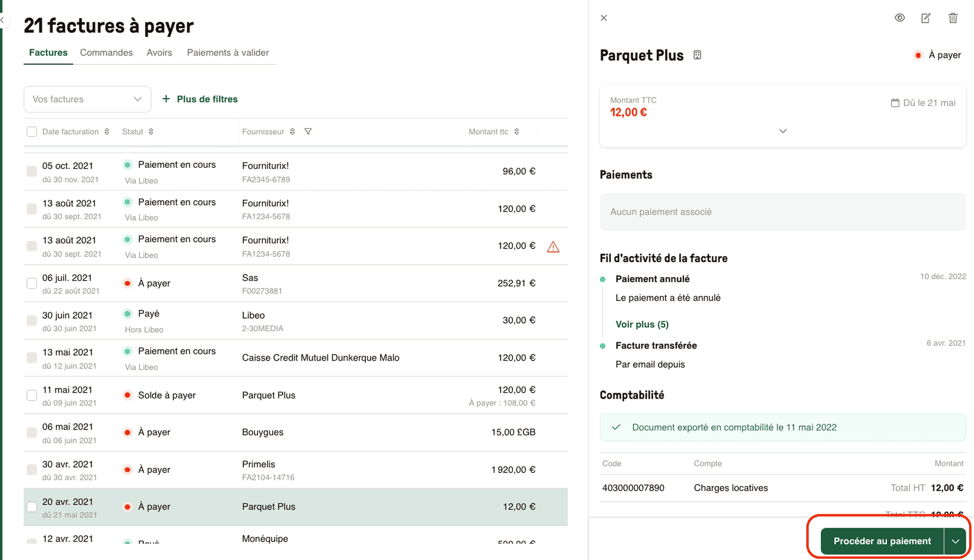Open the invoice preview eye icon
This screenshot has height=560, width=974.
pyautogui.click(x=899, y=18)
